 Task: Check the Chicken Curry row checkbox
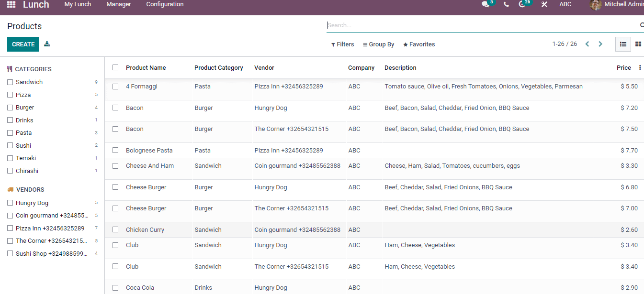[115, 229]
